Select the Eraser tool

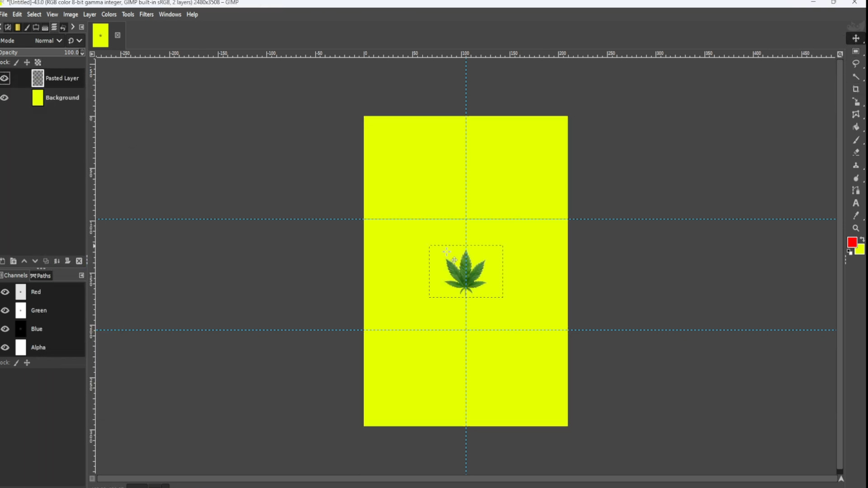point(856,153)
